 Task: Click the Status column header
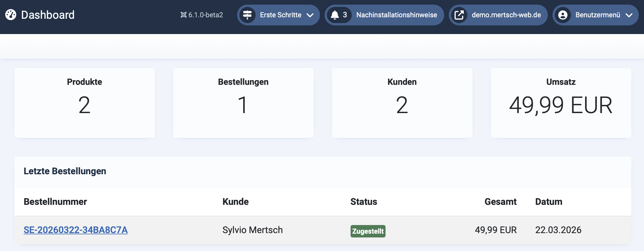pos(364,202)
